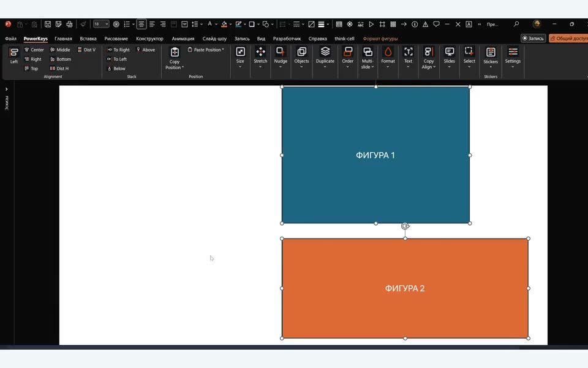This screenshot has height=368, width=588.
Task: Click the left text alignment icon
Action: tap(153, 25)
